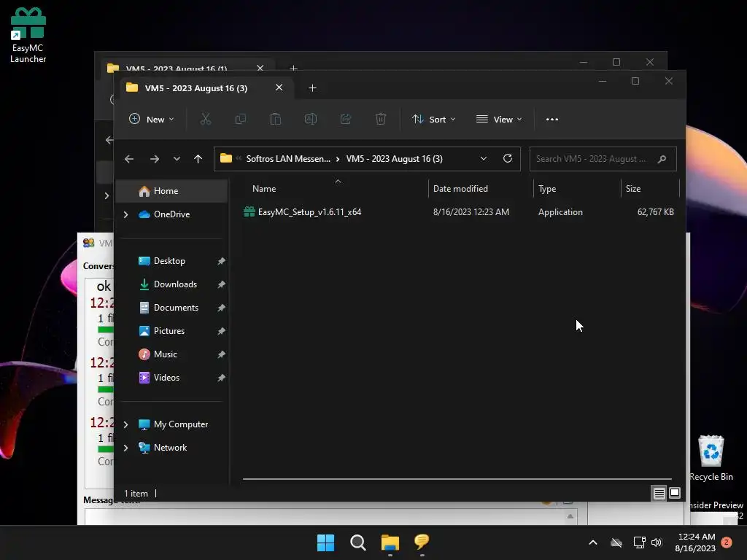The image size is (747, 560).
Task: Click the pin icon next to Pictures
Action: pos(221,331)
